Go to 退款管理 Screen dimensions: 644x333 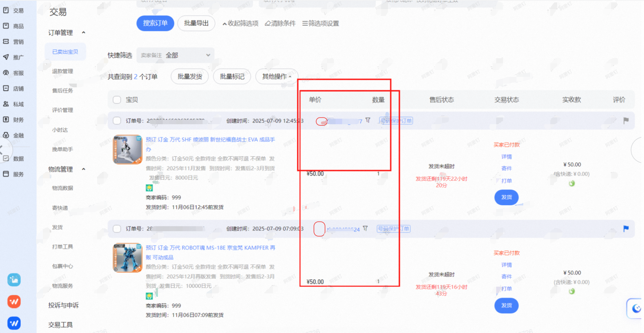coord(63,71)
